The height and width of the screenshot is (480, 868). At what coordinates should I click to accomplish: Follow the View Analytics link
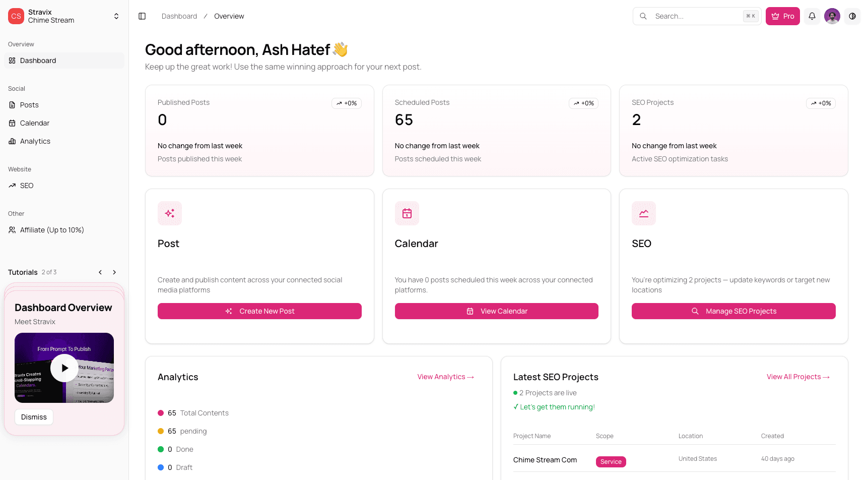click(x=445, y=377)
